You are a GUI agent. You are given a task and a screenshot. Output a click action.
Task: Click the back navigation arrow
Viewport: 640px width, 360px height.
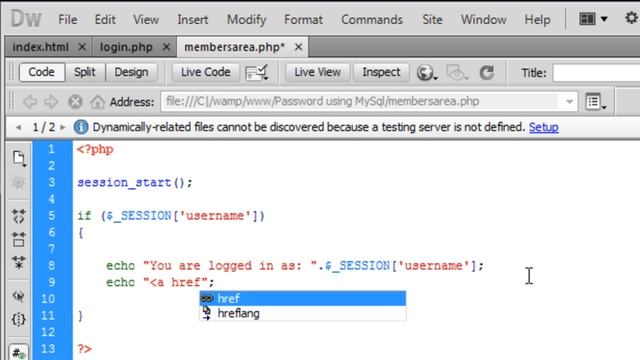point(30,102)
